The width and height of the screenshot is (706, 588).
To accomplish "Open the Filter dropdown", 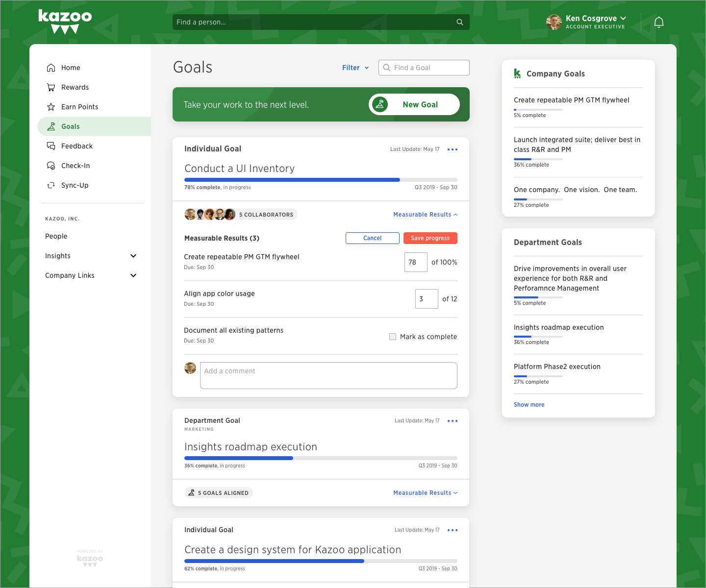I will (355, 68).
